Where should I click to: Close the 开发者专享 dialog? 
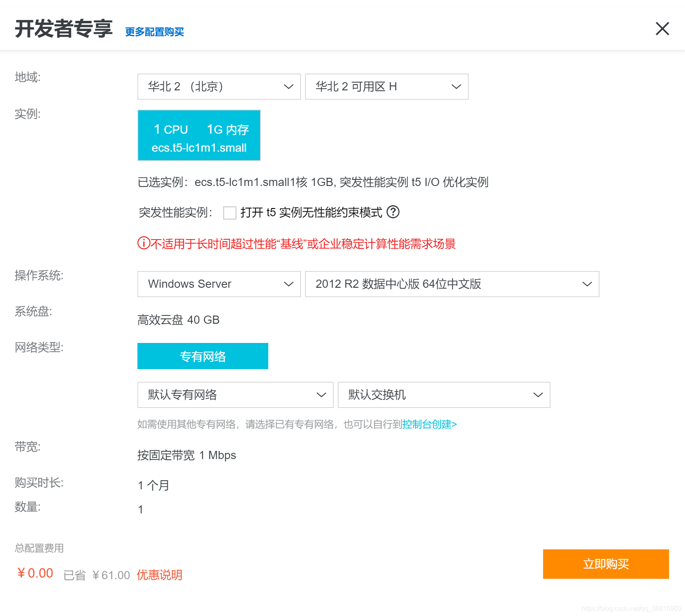tap(662, 29)
